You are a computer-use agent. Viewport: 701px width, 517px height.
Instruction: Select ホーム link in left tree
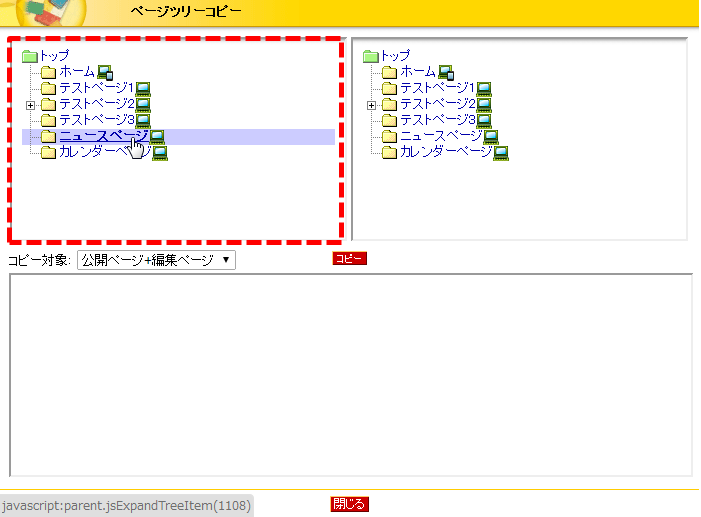77,72
